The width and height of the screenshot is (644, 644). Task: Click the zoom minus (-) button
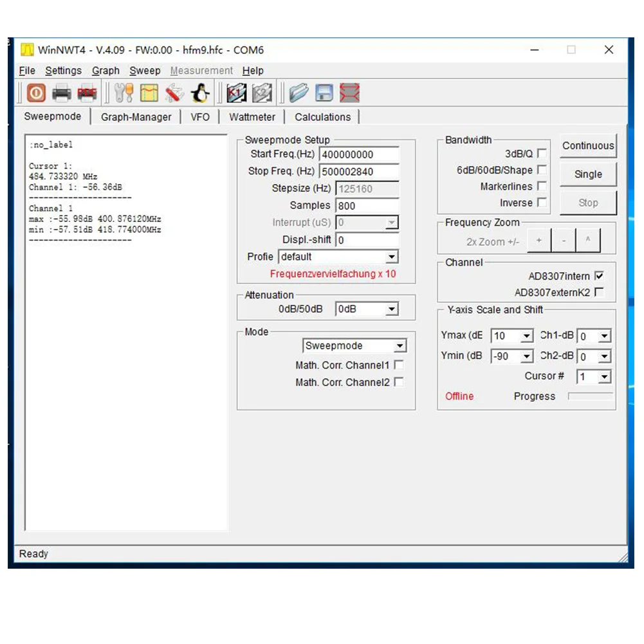tap(564, 241)
